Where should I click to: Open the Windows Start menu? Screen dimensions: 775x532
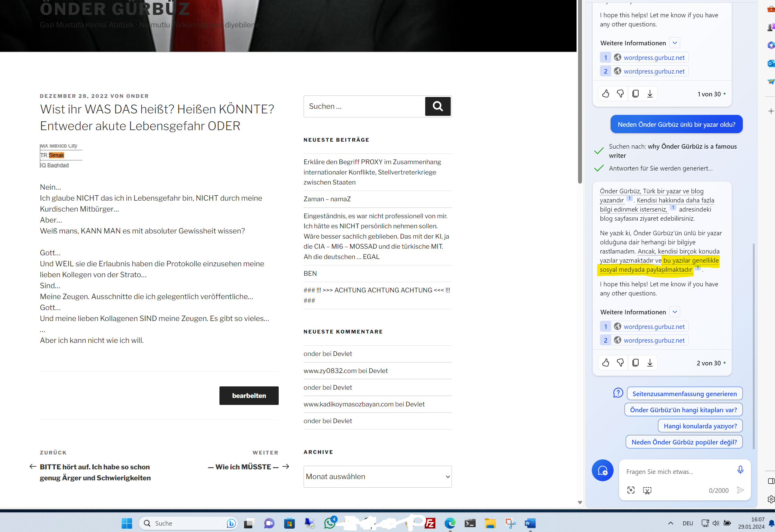(x=127, y=523)
